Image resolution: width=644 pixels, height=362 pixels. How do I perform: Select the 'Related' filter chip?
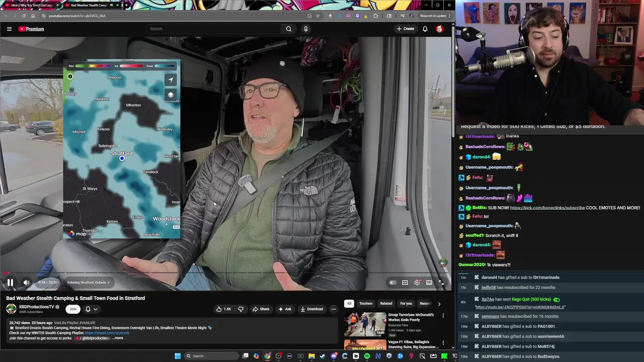[x=386, y=304]
